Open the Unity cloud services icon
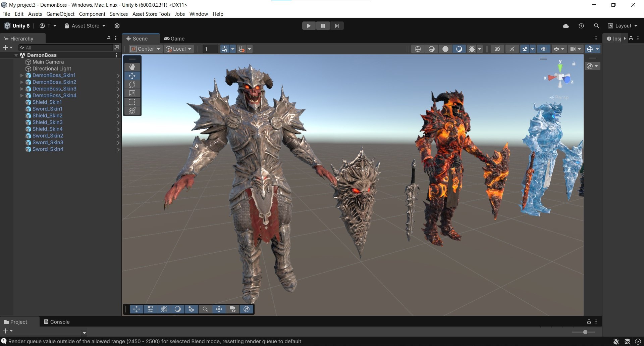The height and width of the screenshot is (346, 644). [566, 26]
